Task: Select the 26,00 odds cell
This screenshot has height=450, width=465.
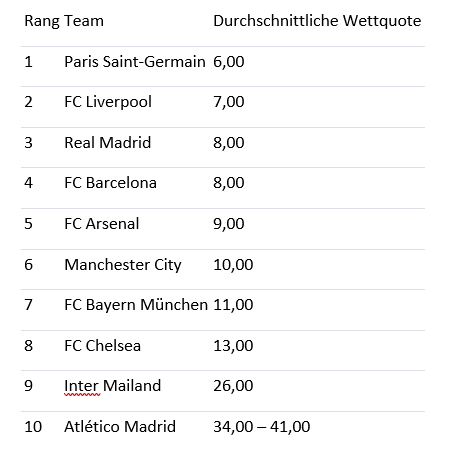Action: pos(233,386)
